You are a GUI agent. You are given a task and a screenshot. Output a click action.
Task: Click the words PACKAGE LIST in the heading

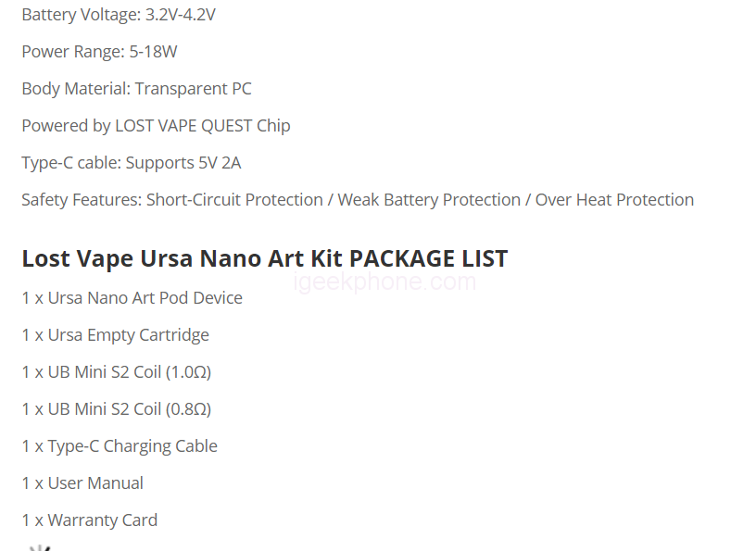[x=428, y=258]
